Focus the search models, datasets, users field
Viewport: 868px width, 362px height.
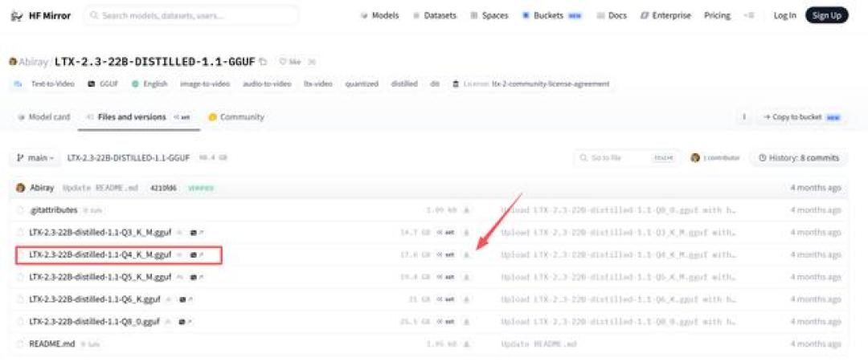tap(191, 15)
